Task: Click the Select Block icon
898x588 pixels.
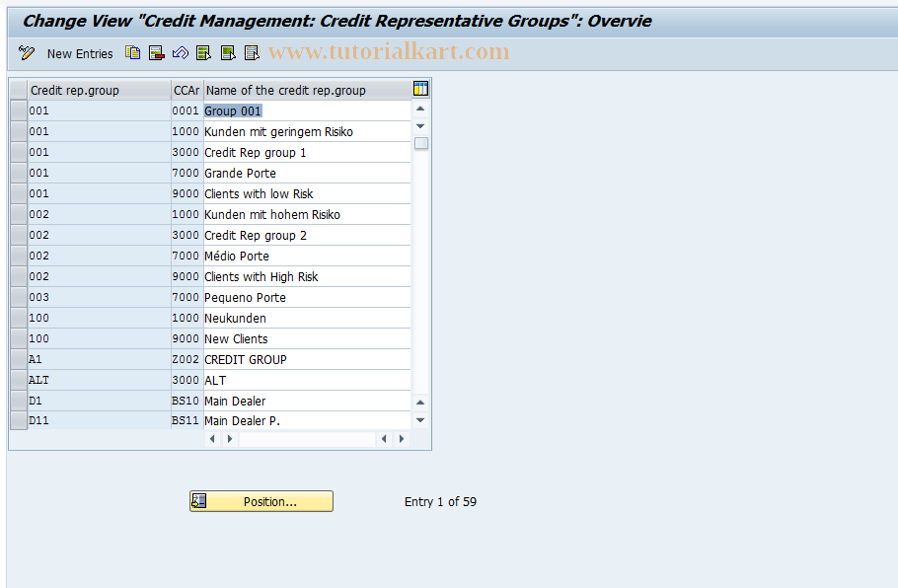Action: pyautogui.click(x=228, y=53)
